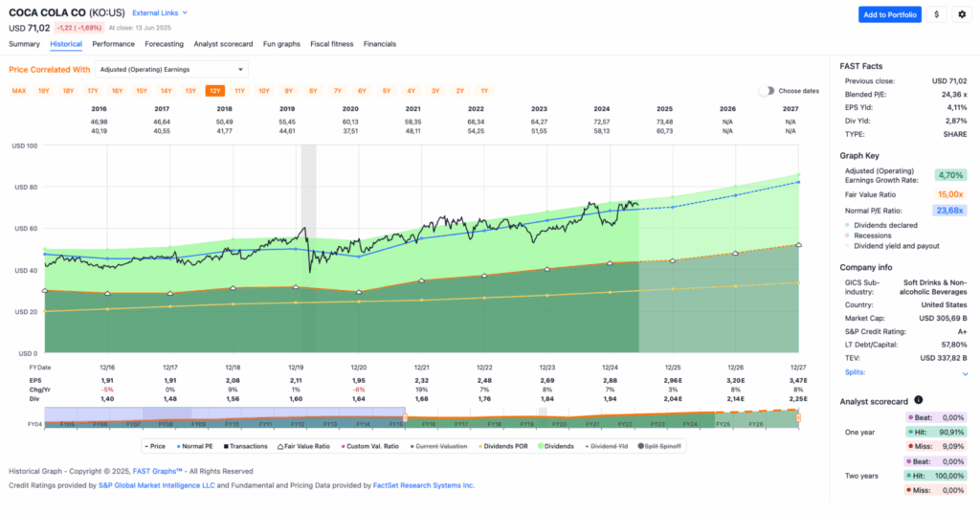This screenshot has width=980, height=515.
Task: Click the -1,22 (-1,69%) price change badge
Action: point(78,28)
